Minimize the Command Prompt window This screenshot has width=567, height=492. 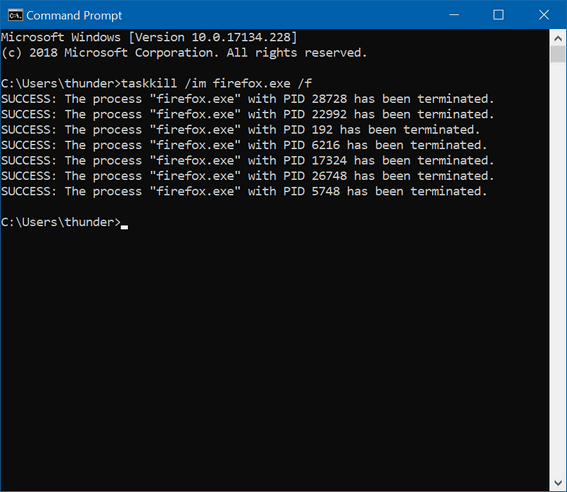point(454,15)
